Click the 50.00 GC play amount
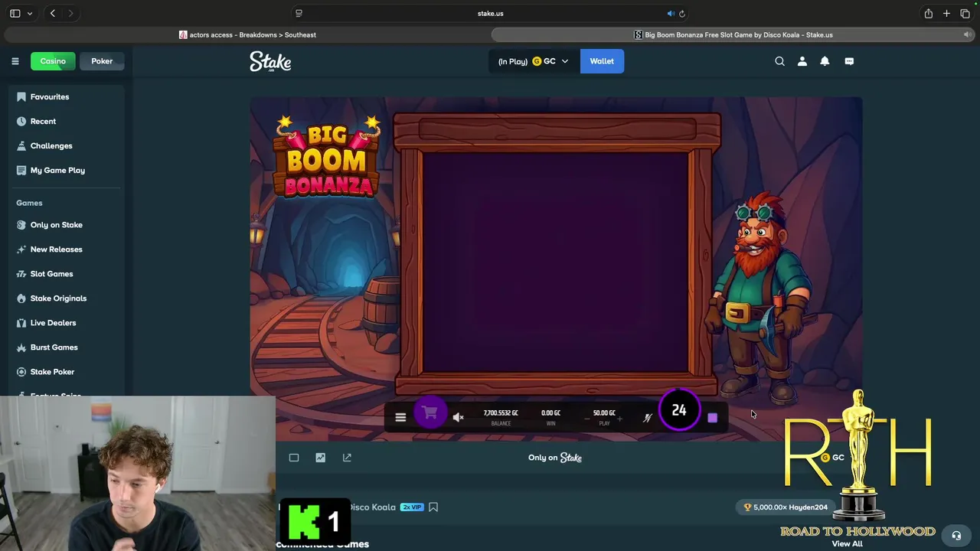The height and width of the screenshot is (551, 980). (x=604, y=413)
